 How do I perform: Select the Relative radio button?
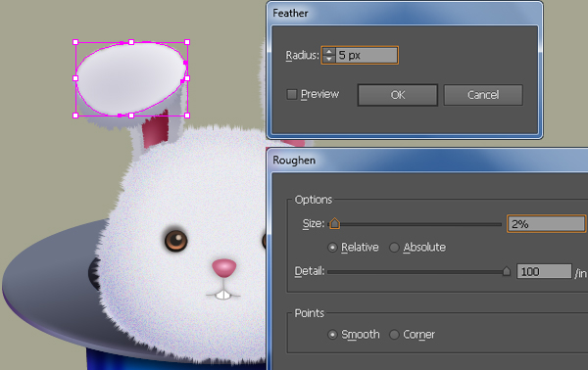tap(332, 248)
